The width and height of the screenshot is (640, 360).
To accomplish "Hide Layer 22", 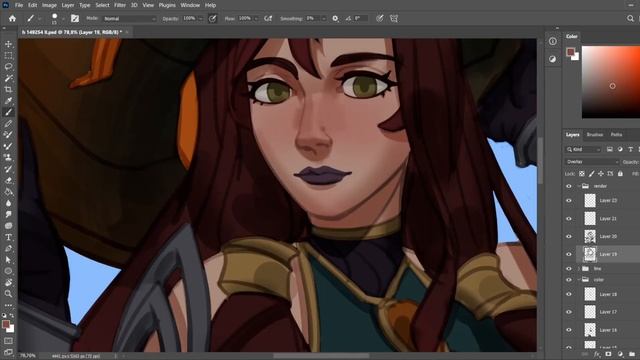I will point(569,200).
